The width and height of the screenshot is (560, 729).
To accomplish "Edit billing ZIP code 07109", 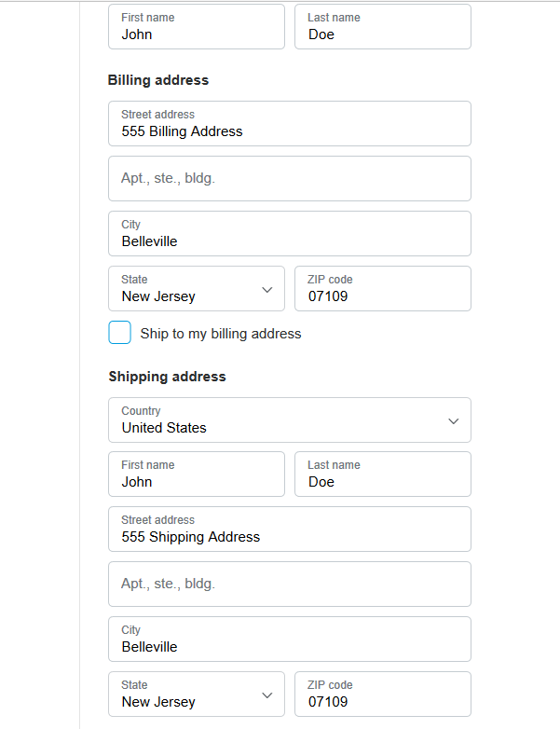I will tap(383, 289).
